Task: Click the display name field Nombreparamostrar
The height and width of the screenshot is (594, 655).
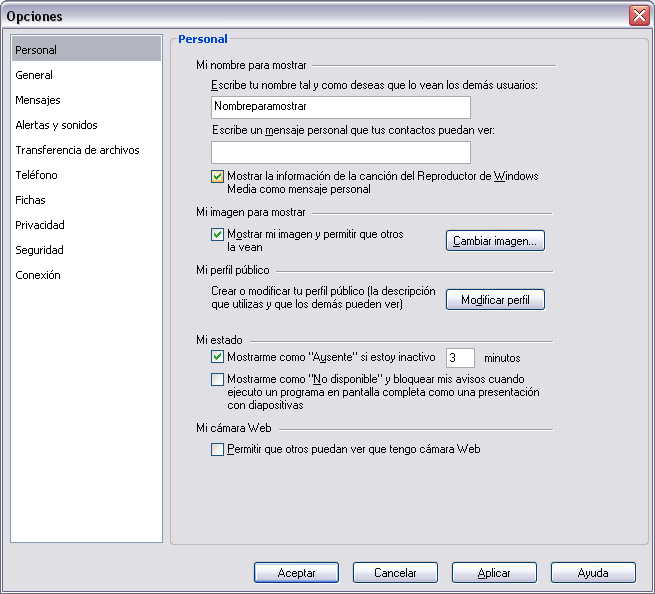Action: click(x=340, y=107)
